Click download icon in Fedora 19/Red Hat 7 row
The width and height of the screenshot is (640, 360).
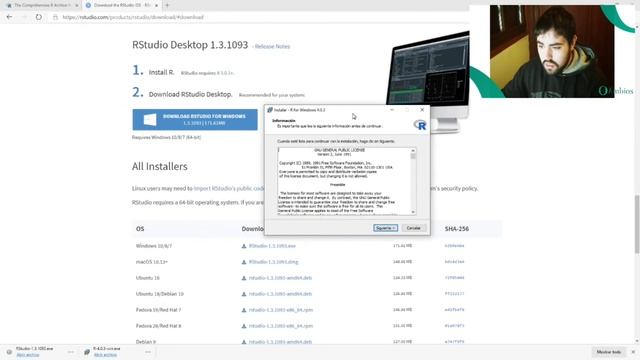pyautogui.click(x=244, y=310)
